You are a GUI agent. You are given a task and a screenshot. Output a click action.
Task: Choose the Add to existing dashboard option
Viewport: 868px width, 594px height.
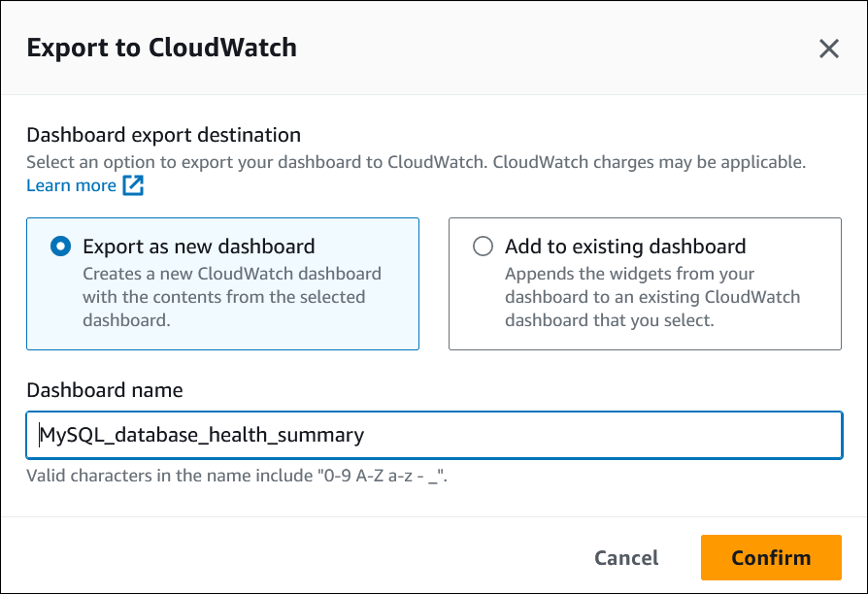click(483, 247)
